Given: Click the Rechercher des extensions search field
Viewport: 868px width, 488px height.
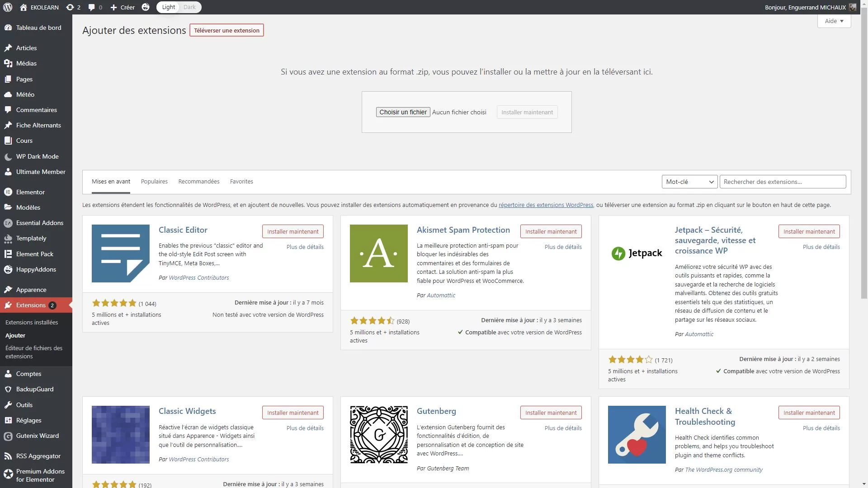Looking at the screenshot, I should (783, 182).
